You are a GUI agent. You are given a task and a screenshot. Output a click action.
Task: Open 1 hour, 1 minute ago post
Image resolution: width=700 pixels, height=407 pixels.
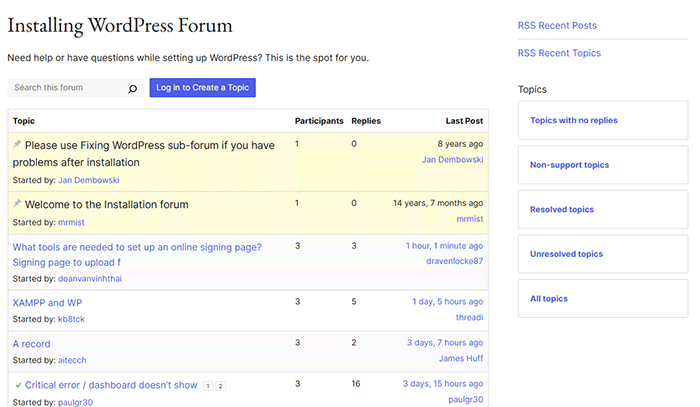tap(444, 246)
